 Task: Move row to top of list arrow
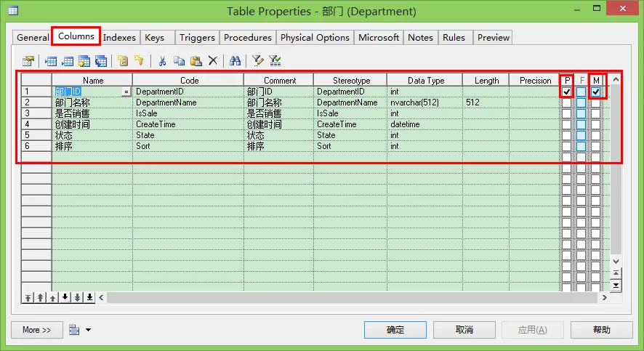[28, 297]
